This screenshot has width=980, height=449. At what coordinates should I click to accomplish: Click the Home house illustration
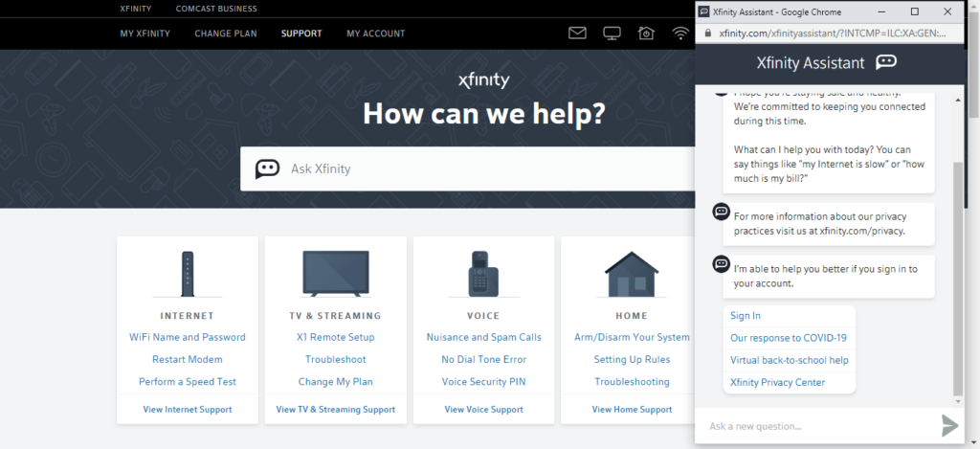tap(632, 275)
